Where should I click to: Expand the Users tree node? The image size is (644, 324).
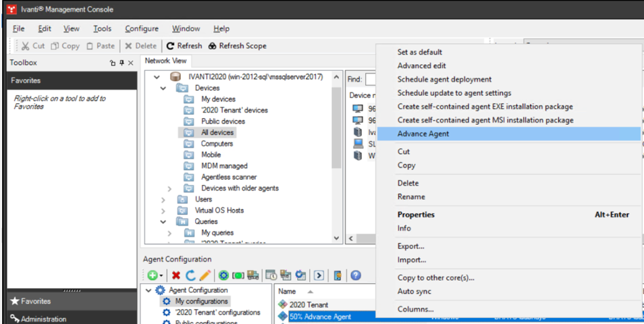(x=163, y=199)
